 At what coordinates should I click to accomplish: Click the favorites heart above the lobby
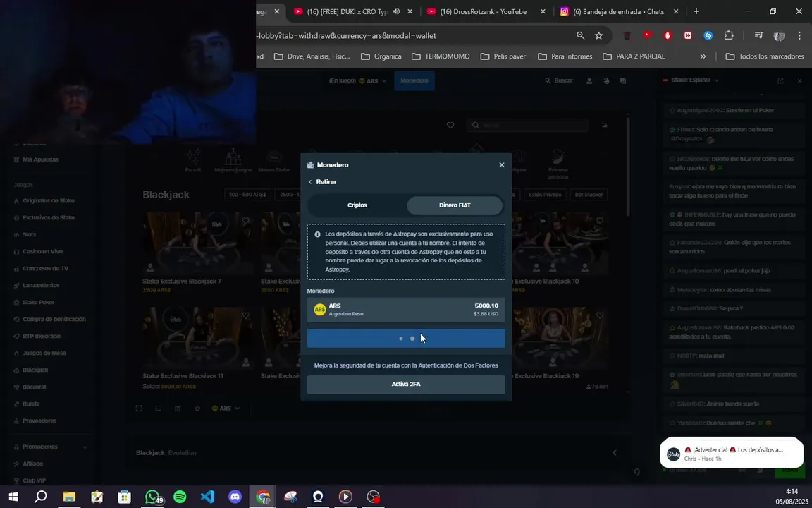coord(450,125)
